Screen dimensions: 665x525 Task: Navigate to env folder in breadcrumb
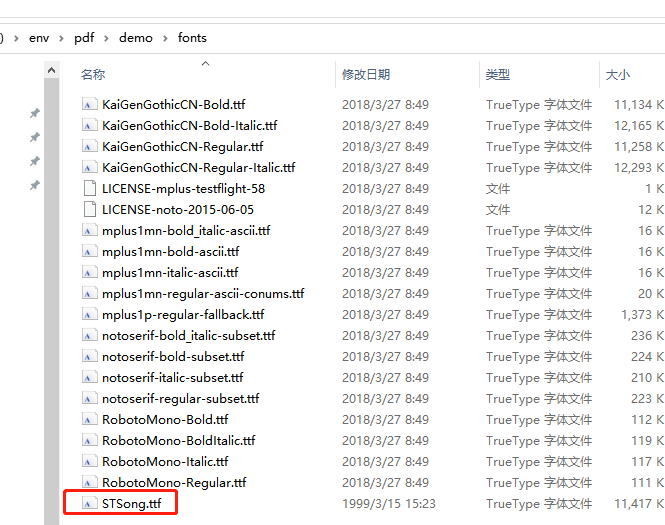tap(39, 38)
